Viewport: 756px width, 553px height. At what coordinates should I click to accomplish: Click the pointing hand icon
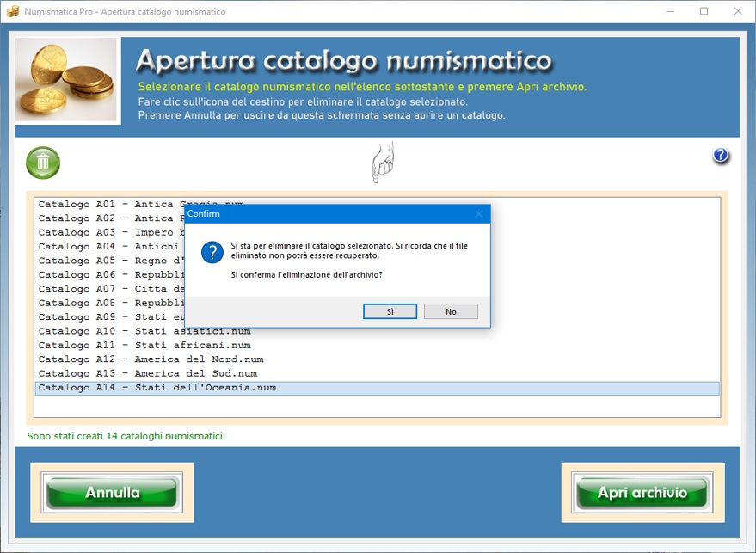[383, 162]
